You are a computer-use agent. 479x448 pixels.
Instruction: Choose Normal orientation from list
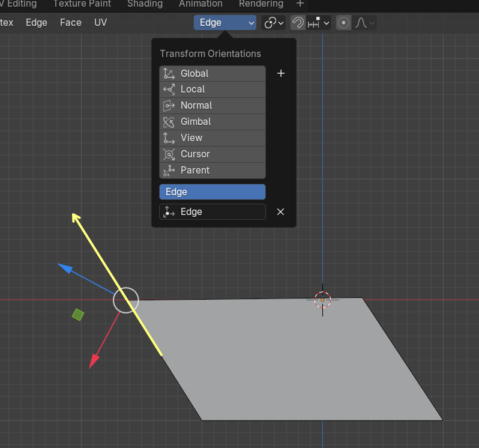pyautogui.click(x=212, y=106)
